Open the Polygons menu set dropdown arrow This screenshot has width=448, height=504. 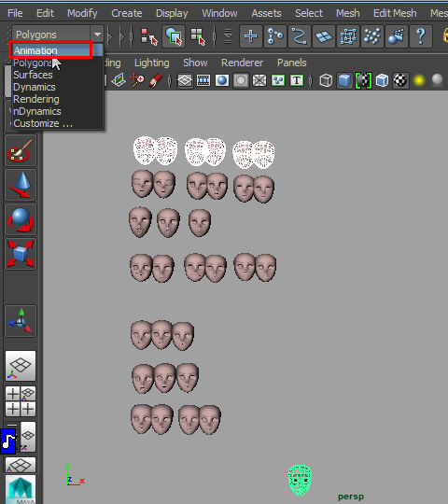(97, 35)
